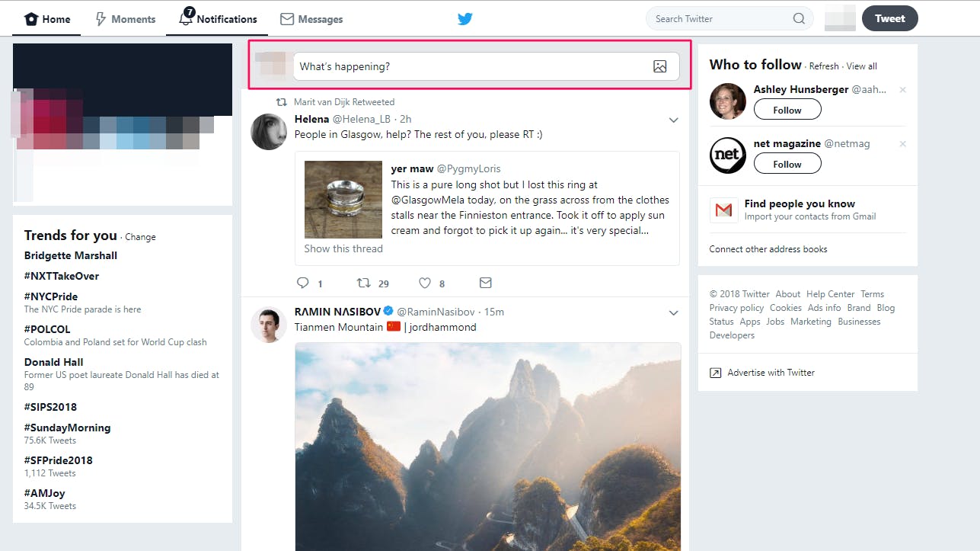980x551 pixels.
Task: Add a photo via image icon in compose box
Action: (x=660, y=66)
